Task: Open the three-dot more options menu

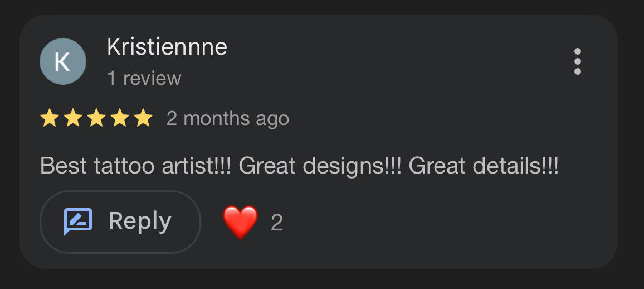Action: pyautogui.click(x=577, y=61)
